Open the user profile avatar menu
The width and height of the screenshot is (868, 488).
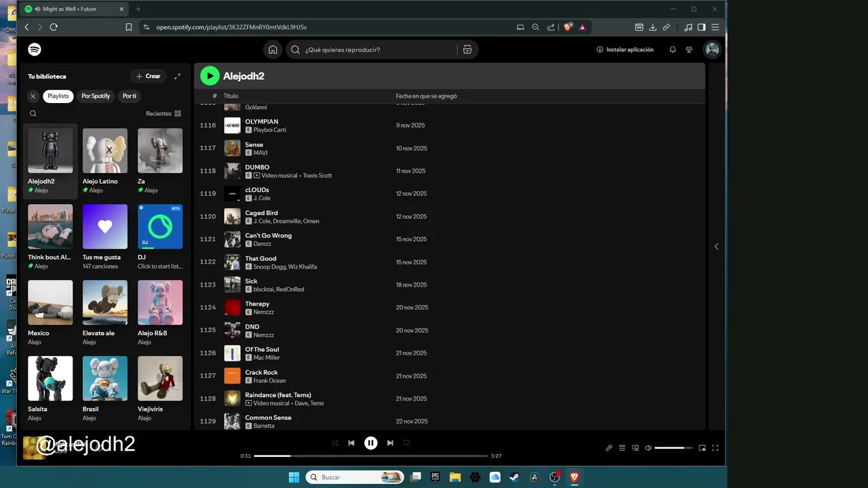point(711,49)
